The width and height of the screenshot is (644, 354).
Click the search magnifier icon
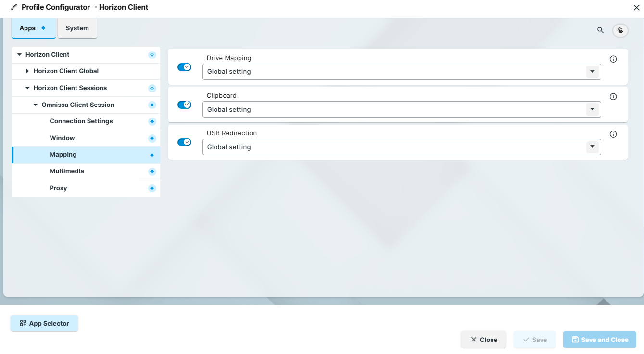tap(600, 30)
